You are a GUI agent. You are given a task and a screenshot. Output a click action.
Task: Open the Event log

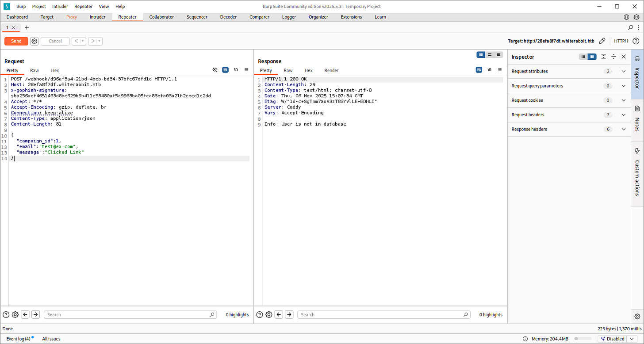18,339
